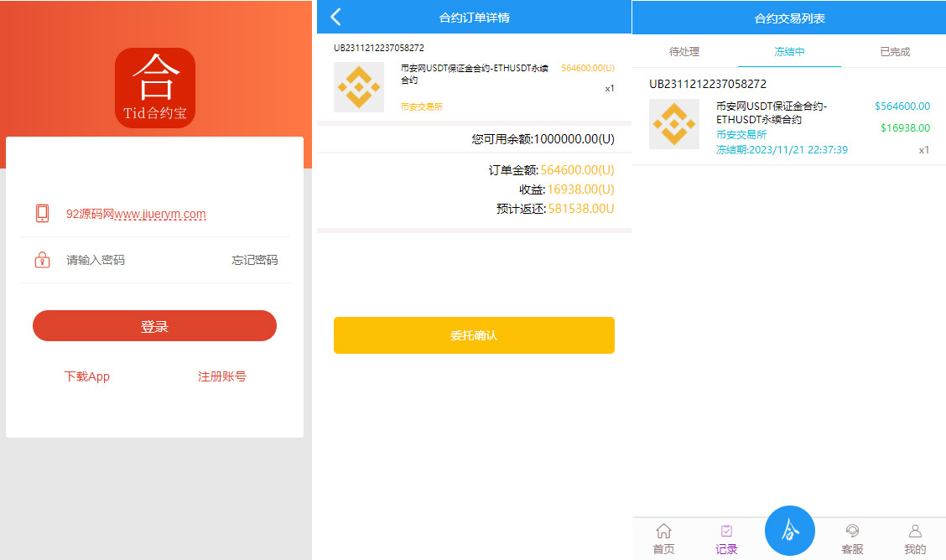The width and height of the screenshot is (946, 560).
Task: Open 我的 profile icon in bottom bar
Action: click(915, 539)
